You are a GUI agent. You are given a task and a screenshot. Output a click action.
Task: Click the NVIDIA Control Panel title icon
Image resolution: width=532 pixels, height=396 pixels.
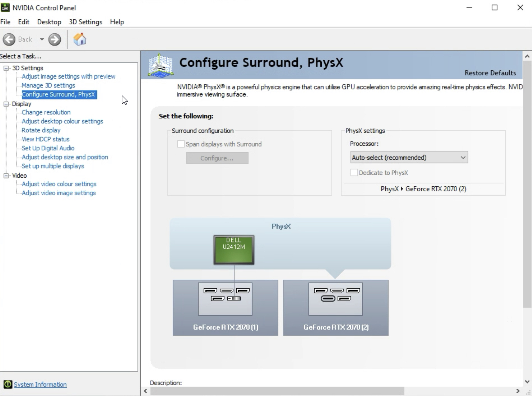coord(5,8)
